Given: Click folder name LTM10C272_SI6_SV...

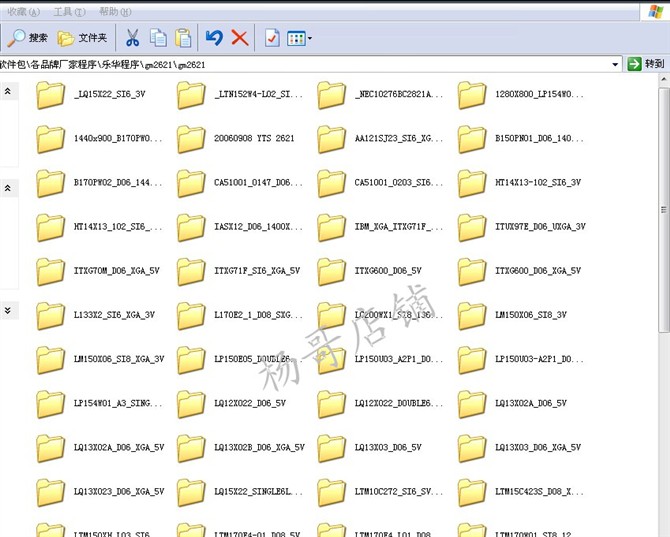Looking at the screenshot, I should [x=399, y=491].
